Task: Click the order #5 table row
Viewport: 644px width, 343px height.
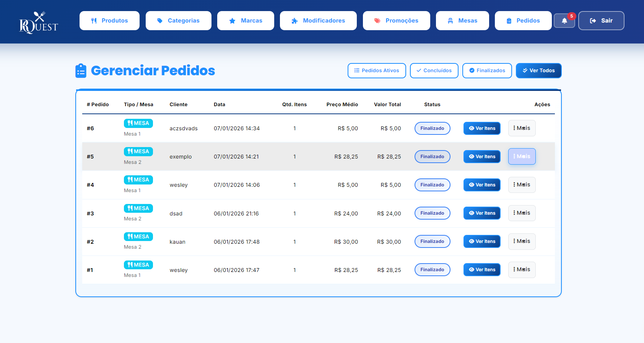Action: point(237,157)
